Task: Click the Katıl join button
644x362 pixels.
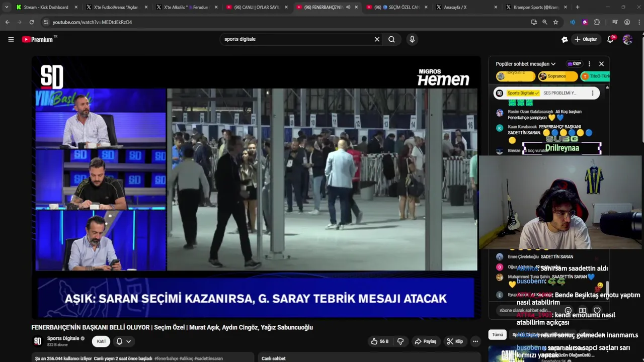Action: pos(101,341)
